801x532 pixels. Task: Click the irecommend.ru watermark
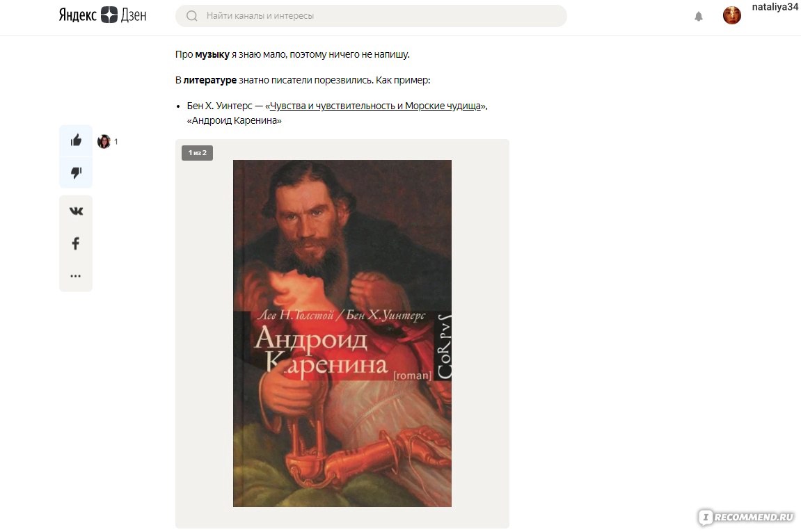[x=746, y=517]
